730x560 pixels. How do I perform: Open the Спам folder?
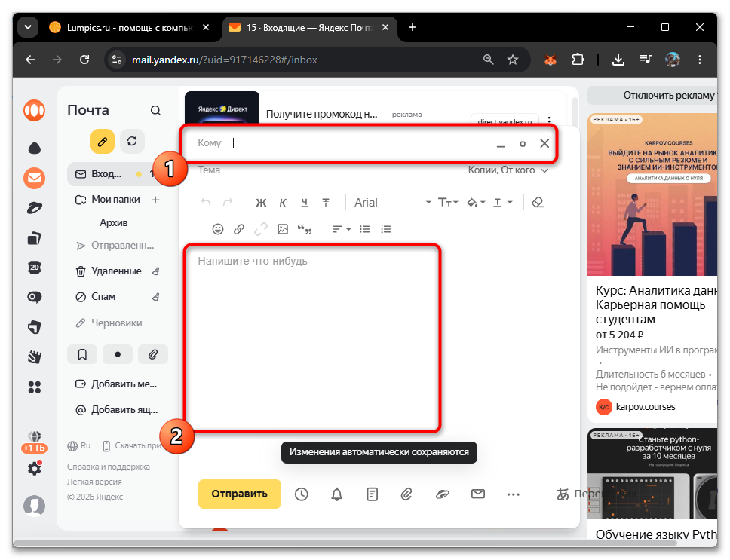point(96,297)
